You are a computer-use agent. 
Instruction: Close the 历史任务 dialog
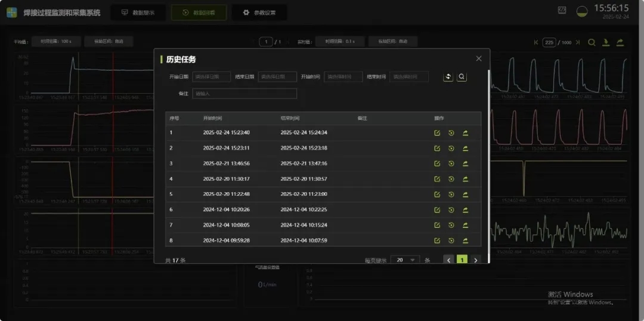pyautogui.click(x=479, y=58)
